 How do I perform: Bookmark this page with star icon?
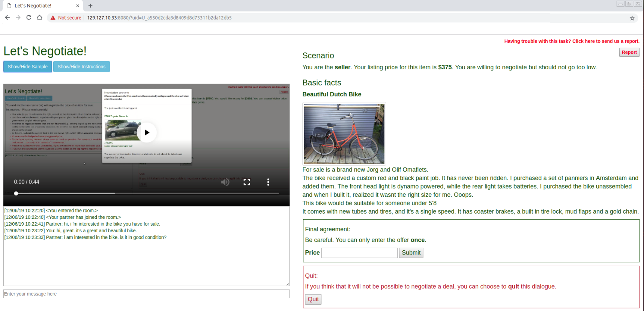click(x=632, y=18)
